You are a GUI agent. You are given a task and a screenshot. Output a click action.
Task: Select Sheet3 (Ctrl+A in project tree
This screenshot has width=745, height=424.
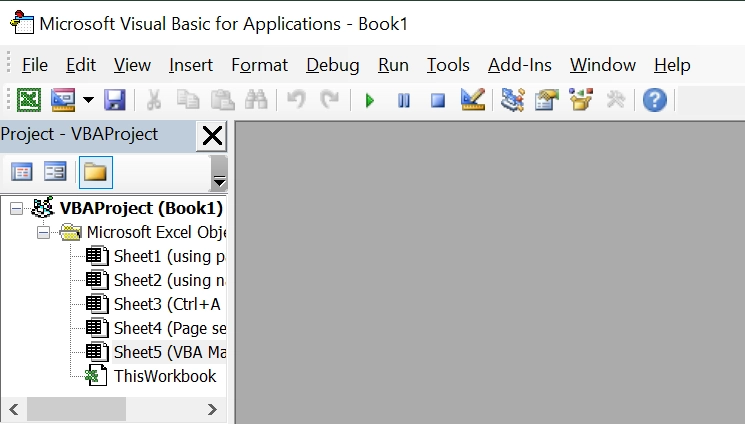tap(167, 304)
